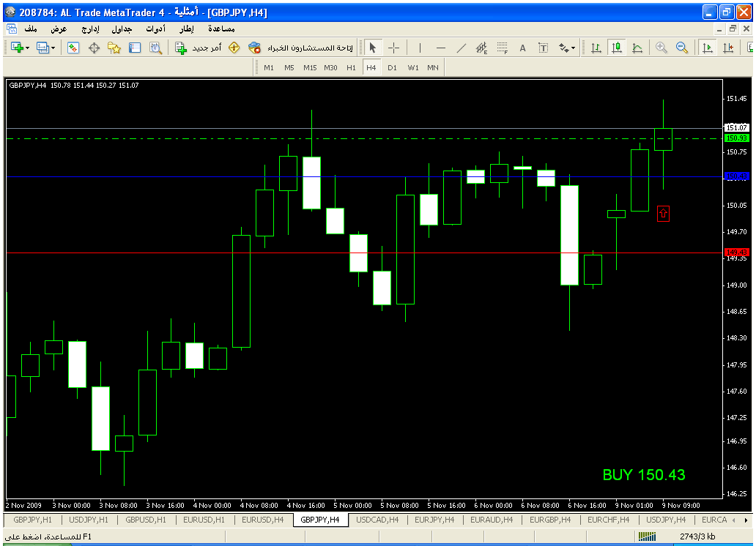This screenshot has height=546, width=756.
Task: Insert a text label with the A tool
Action: (522, 48)
